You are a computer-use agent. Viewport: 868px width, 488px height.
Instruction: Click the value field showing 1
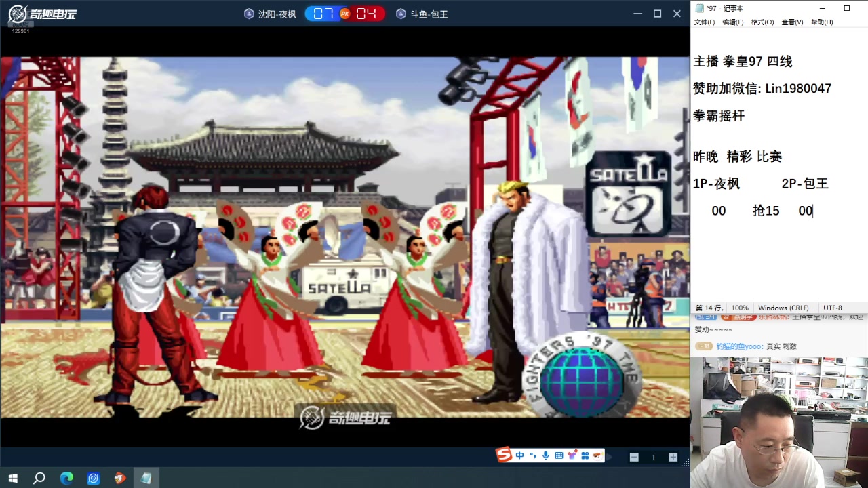click(x=654, y=457)
